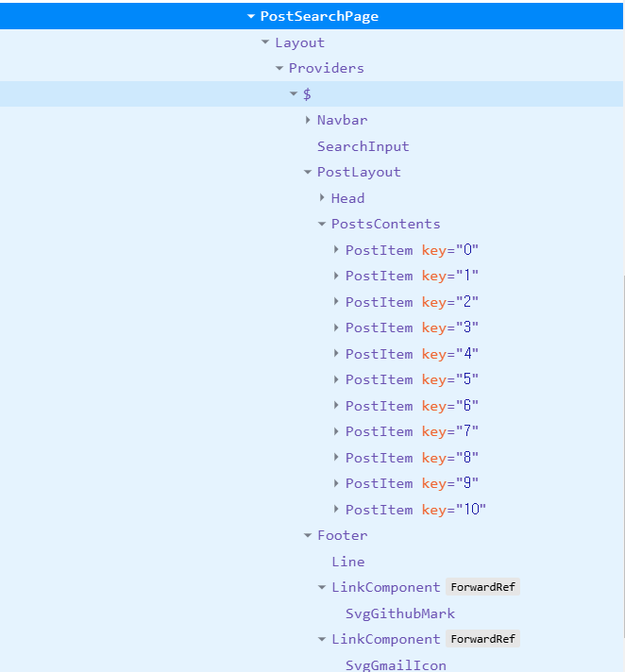
Task: Select PostItem with key "5"
Action: tap(412, 379)
